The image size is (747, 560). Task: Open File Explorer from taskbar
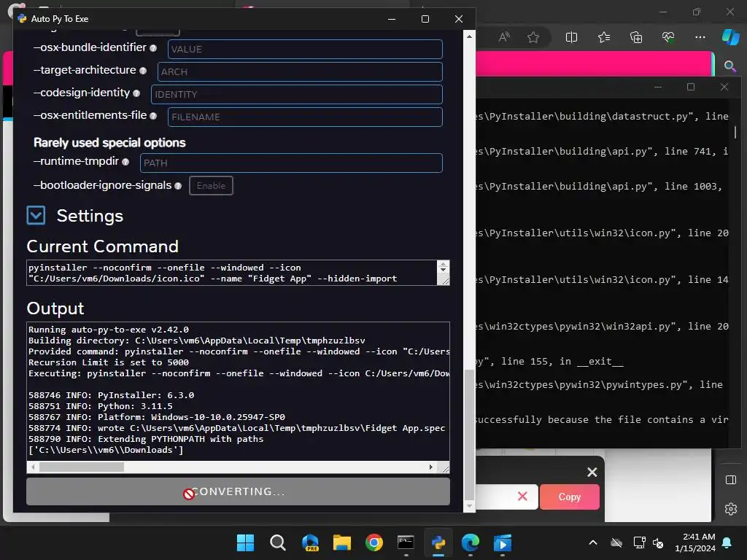(x=342, y=542)
